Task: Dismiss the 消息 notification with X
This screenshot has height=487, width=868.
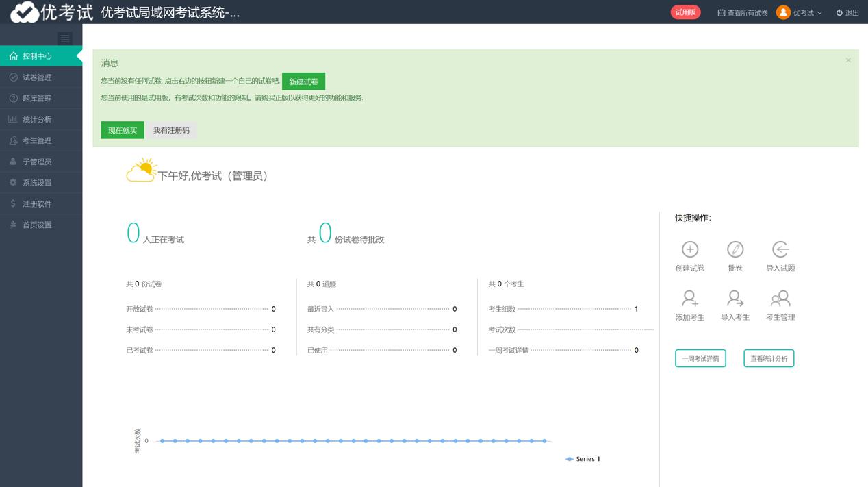Action: (848, 60)
